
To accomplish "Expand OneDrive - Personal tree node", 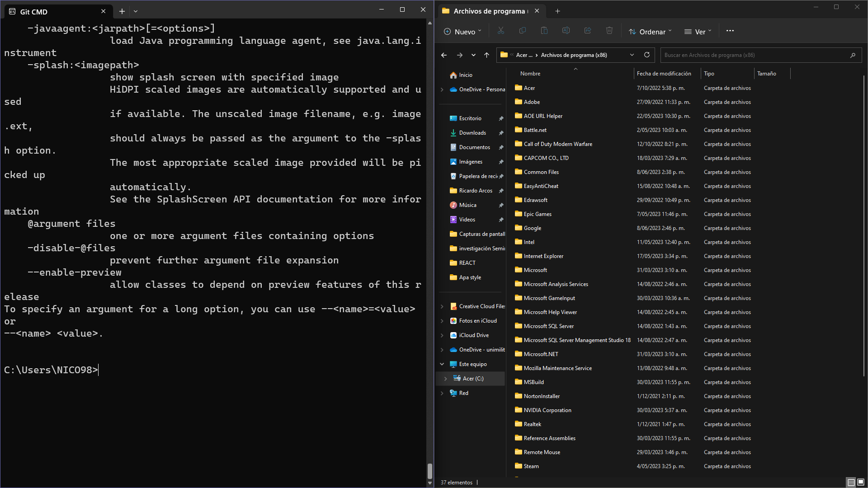I will [442, 89].
